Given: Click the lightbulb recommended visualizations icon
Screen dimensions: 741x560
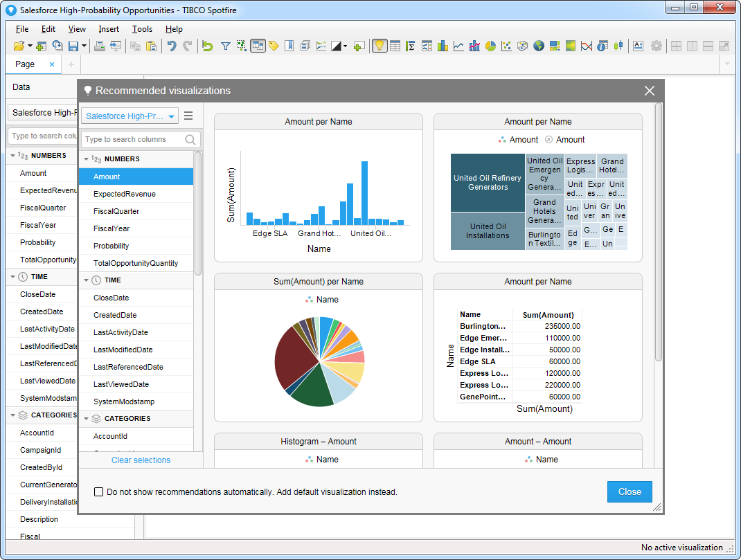Looking at the screenshot, I should coord(379,46).
